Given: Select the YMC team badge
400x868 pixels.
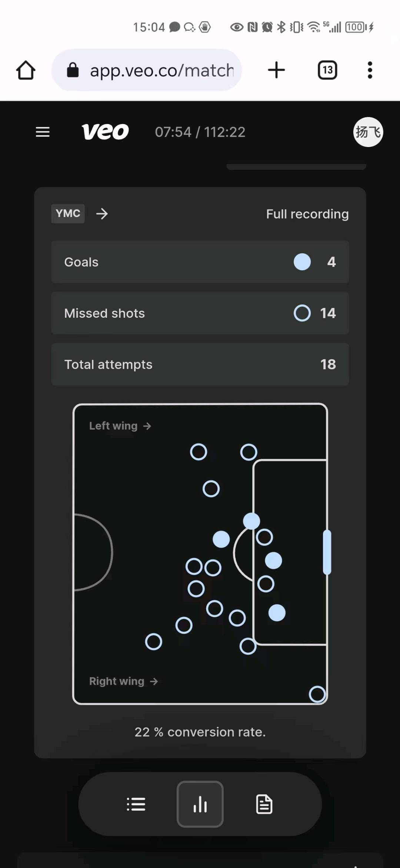Looking at the screenshot, I should (x=68, y=214).
